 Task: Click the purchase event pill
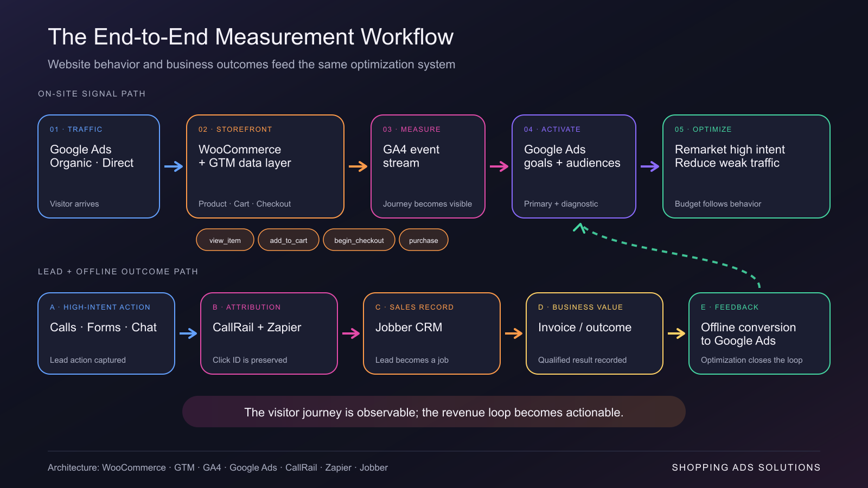pyautogui.click(x=424, y=240)
